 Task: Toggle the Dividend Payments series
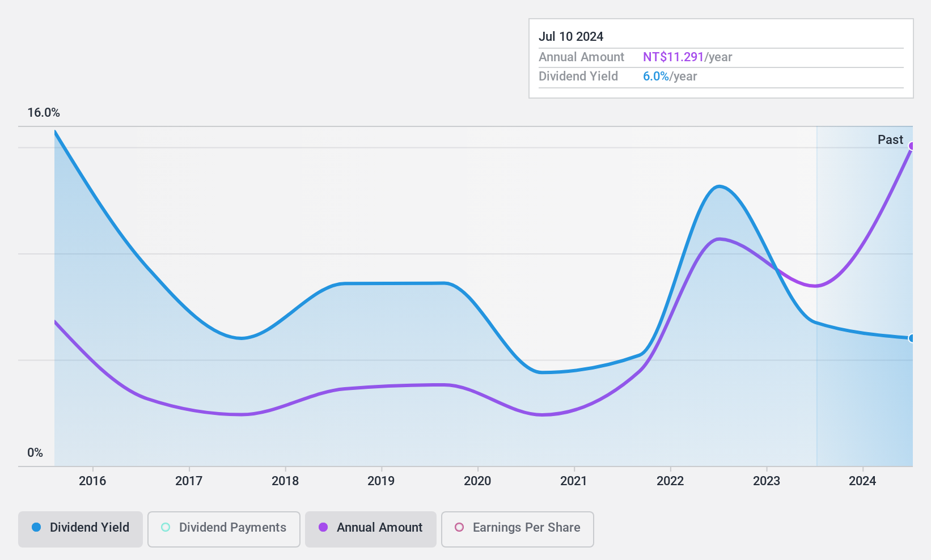(x=224, y=529)
